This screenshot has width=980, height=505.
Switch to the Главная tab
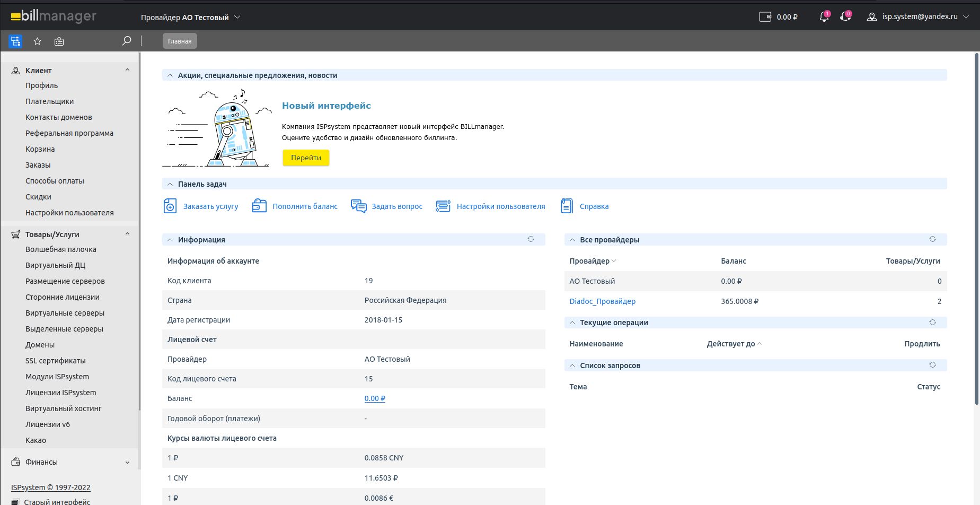(x=180, y=41)
